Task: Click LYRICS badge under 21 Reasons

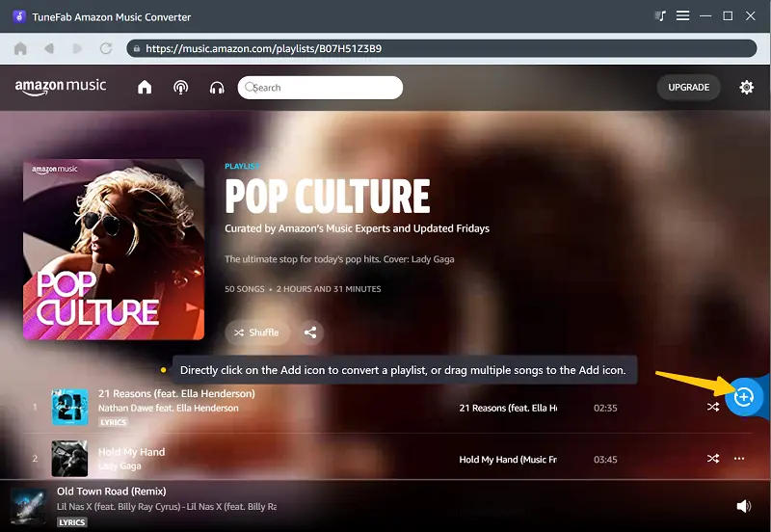Action: pyautogui.click(x=113, y=422)
